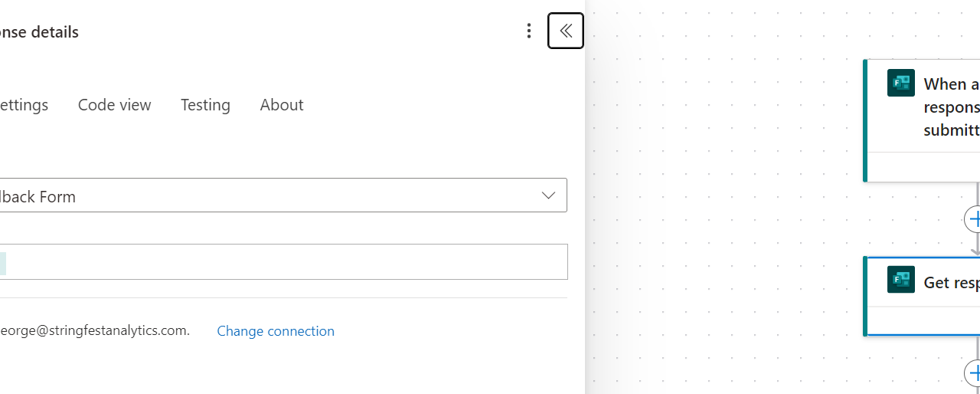Viewport: 980px width, 394px height.
Task: Click the empty dotted canvas area
Action: point(727,230)
